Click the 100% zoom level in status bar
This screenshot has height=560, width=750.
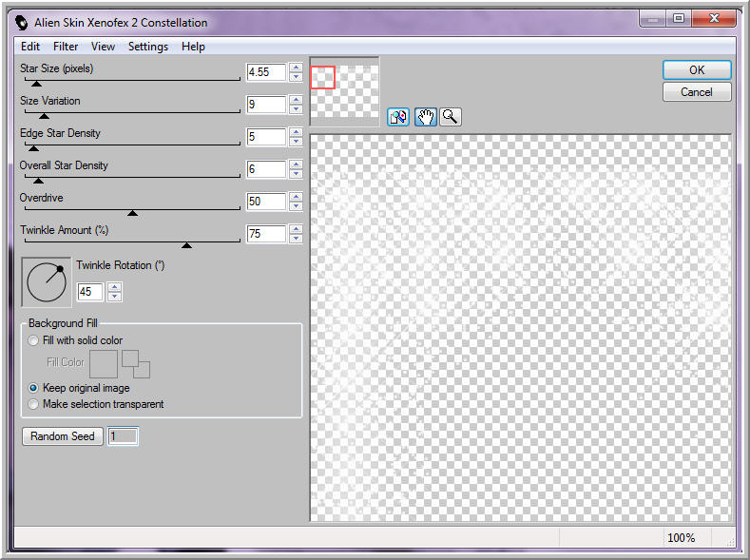click(x=682, y=538)
